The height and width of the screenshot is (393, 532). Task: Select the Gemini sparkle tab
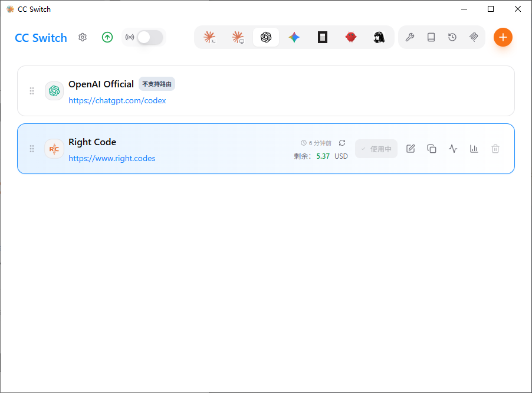tap(294, 37)
